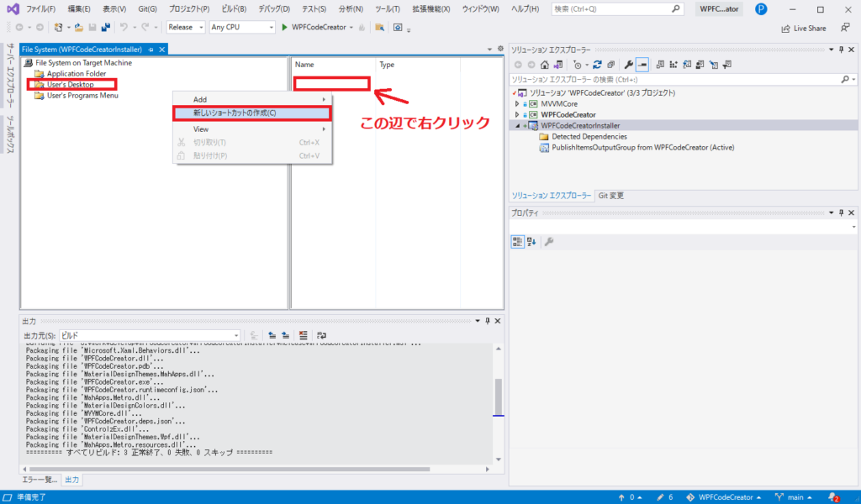861x504 pixels.
Task: Click the Undo toolbar icon
Action: click(x=124, y=28)
